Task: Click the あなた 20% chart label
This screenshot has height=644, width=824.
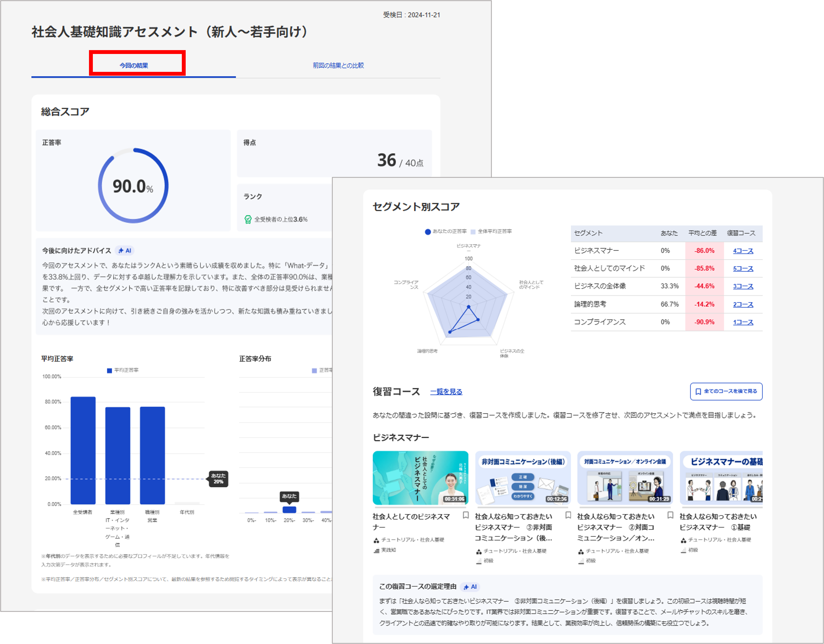Action: click(x=218, y=479)
